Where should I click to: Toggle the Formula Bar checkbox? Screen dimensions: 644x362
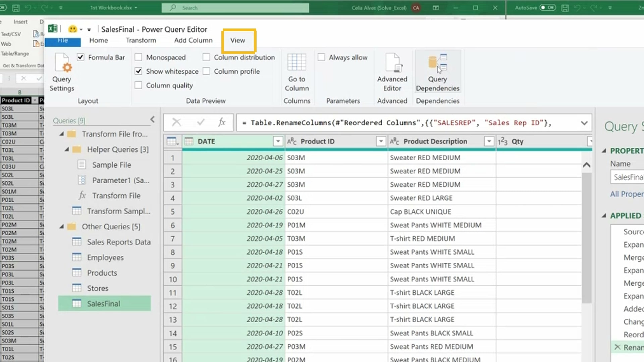(80, 57)
